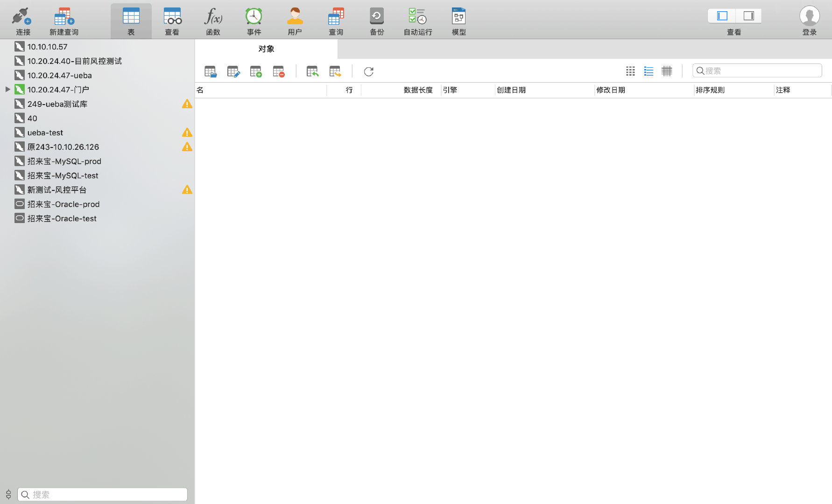Expand the 10.20.24.47-门户 connection

(7, 89)
